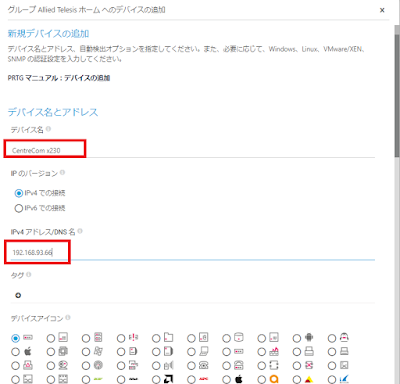Image resolution: width=400 pixels, height=384 pixels.
Task: Close the デバイスの追加 dialog
Action: [382, 10]
